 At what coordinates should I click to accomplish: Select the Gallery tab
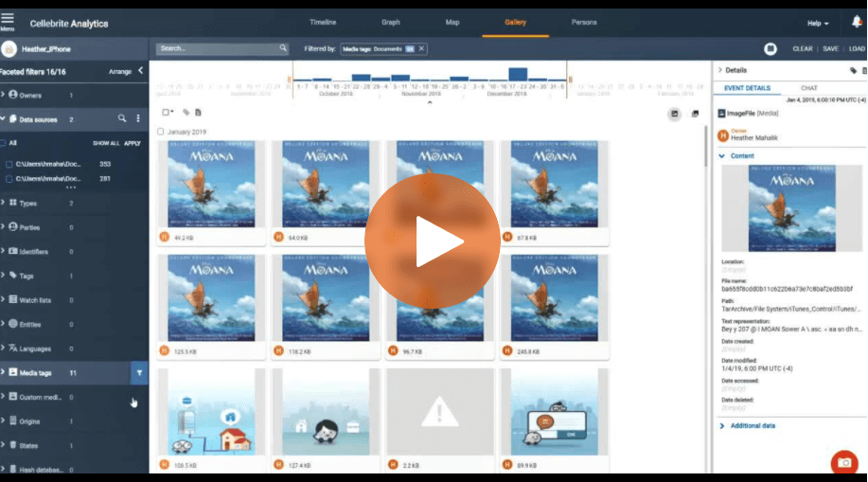tap(515, 22)
